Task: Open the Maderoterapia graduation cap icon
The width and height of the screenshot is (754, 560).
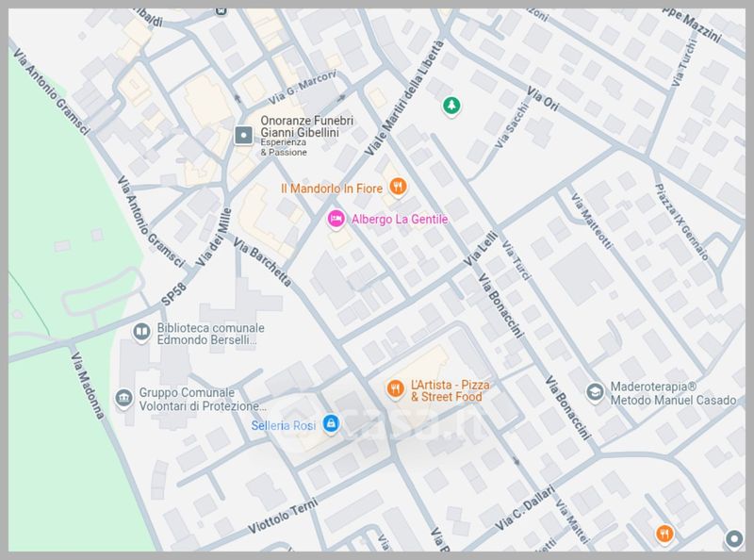Action: click(594, 391)
